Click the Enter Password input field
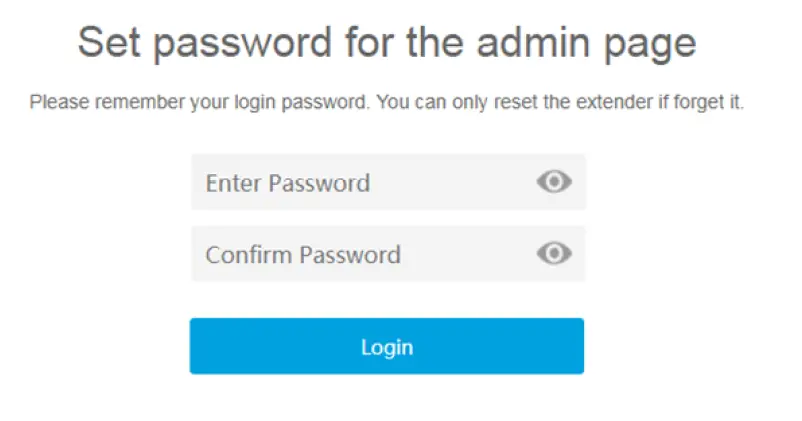 [360, 182]
